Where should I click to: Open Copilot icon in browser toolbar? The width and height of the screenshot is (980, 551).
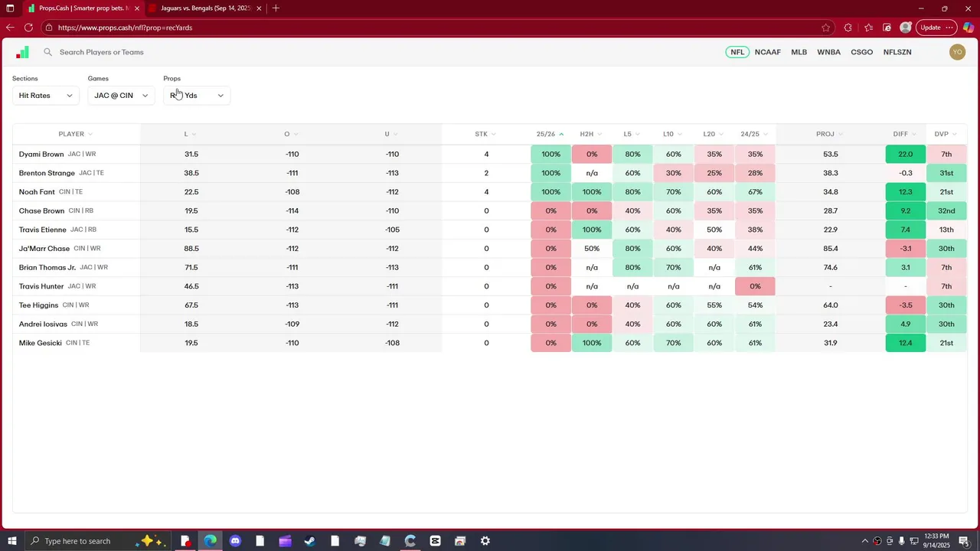coord(969,28)
